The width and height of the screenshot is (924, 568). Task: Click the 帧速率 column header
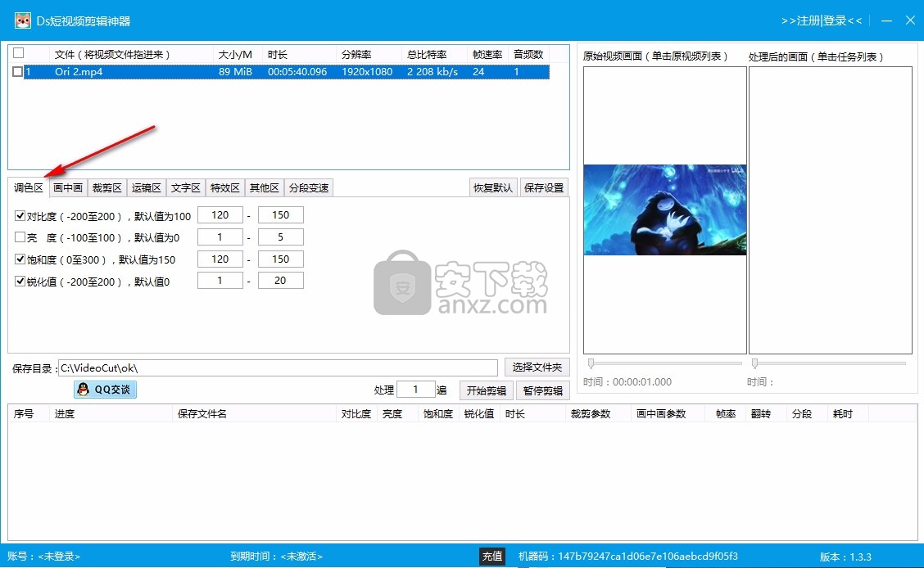[487, 55]
